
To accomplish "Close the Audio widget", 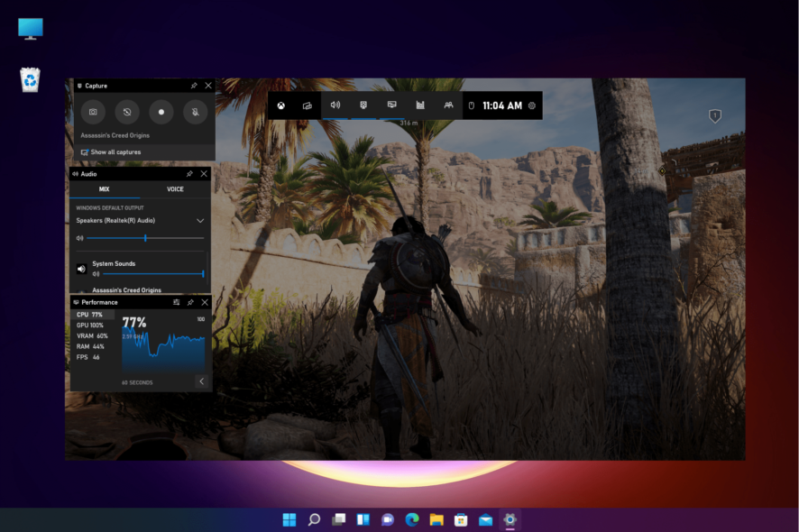I will coord(204,174).
